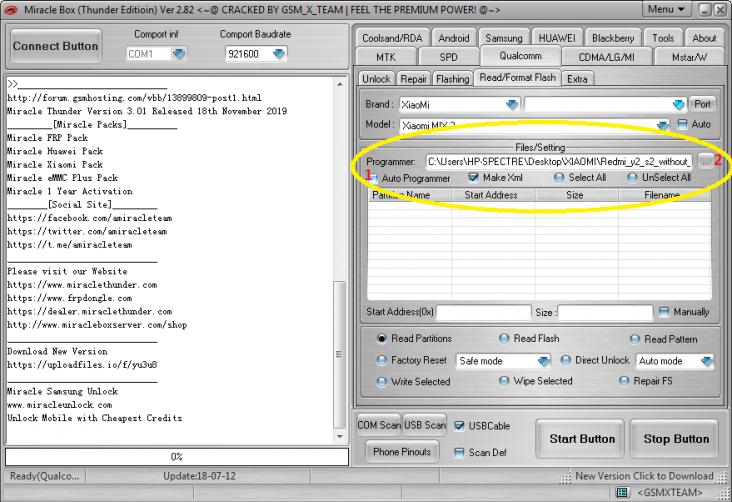Click the Port button
Screen dimensions: 732x502
pyautogui.click(x=702, y=104)
